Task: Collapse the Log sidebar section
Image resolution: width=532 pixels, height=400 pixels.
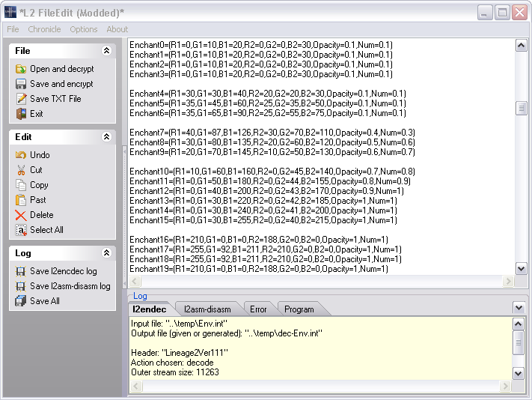Action: click(106, 253)
